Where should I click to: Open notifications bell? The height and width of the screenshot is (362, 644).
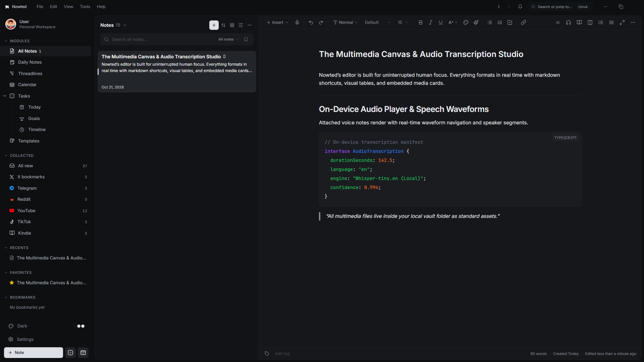coord(520,7)
